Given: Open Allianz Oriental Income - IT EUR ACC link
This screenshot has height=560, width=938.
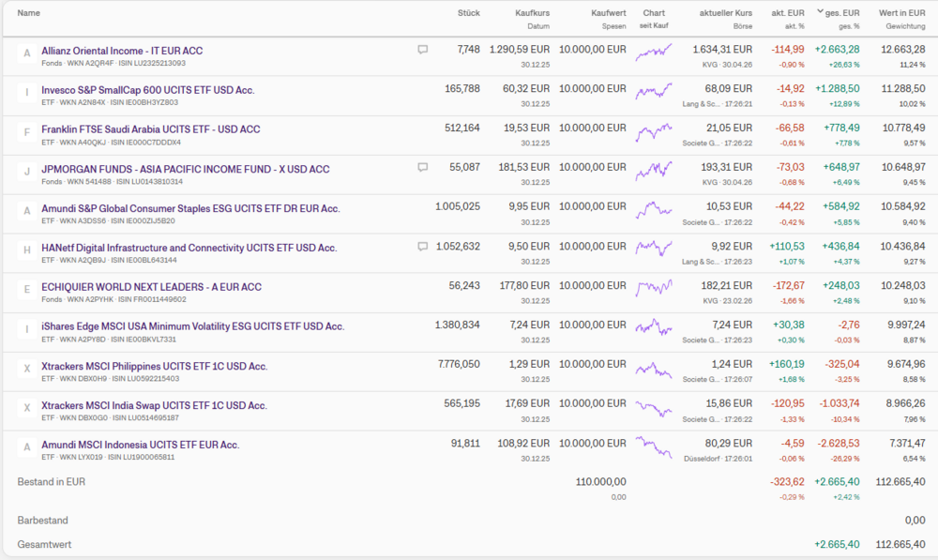Looking at the screenshot, I should (122, 51).
